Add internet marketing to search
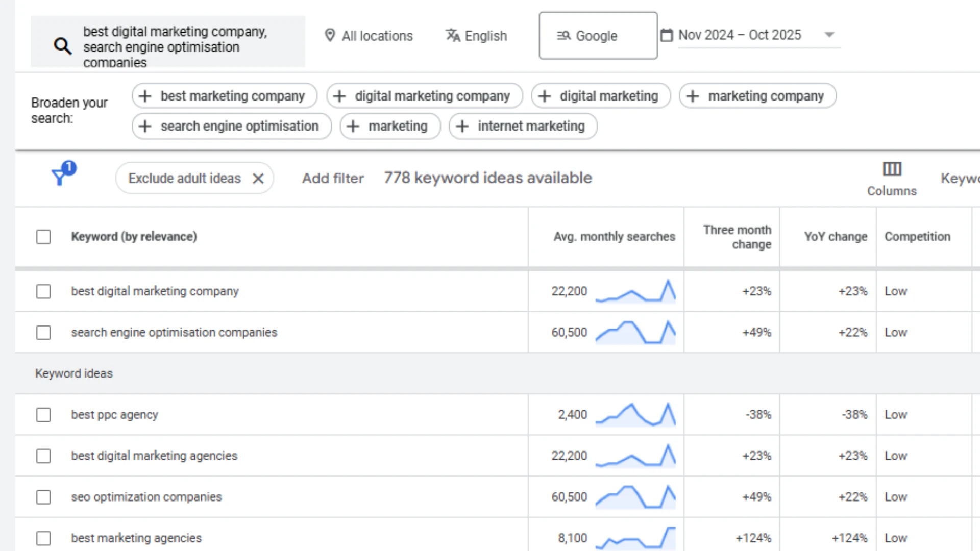The height and width of the screenshot is (551, 980). tap(523, 126)
